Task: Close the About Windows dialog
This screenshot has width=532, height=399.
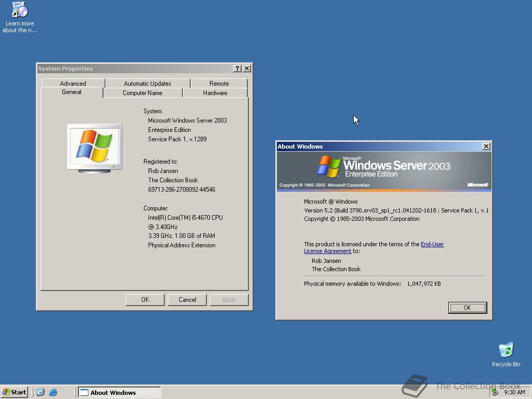Action: (x=486, y=146)
